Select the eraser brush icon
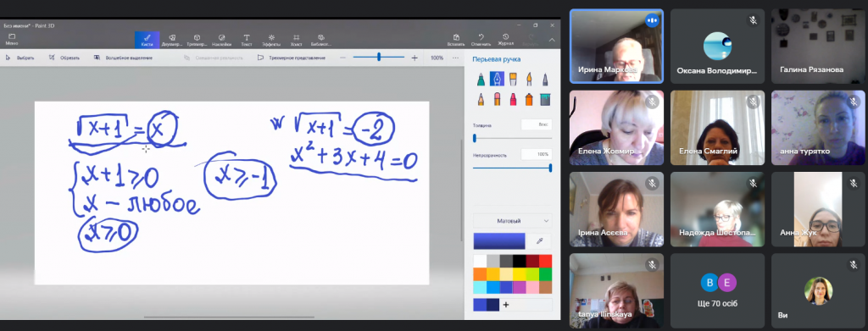 click(x=497, y=99)
